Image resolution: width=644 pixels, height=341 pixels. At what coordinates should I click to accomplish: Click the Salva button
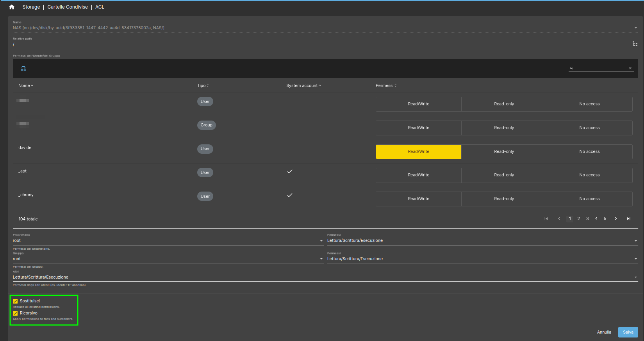coord(628,332)
